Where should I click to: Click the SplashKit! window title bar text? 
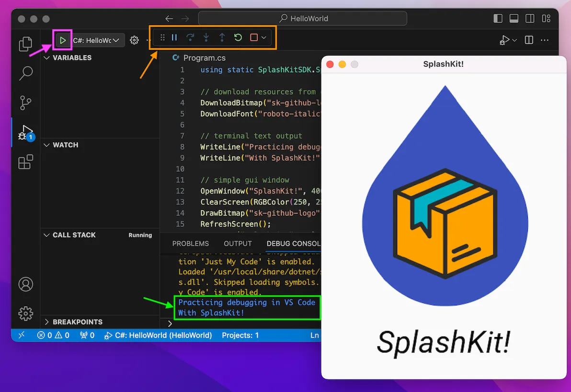[443, 64]
